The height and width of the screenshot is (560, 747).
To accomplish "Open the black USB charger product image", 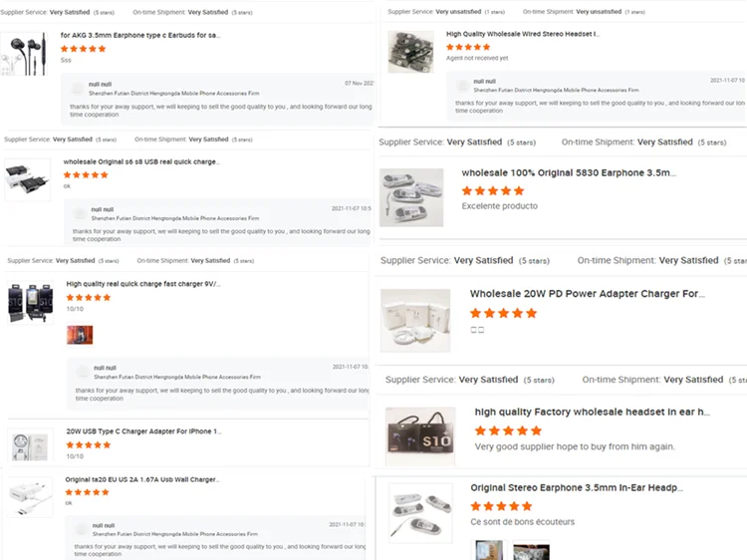I will [x=27, y=179].
